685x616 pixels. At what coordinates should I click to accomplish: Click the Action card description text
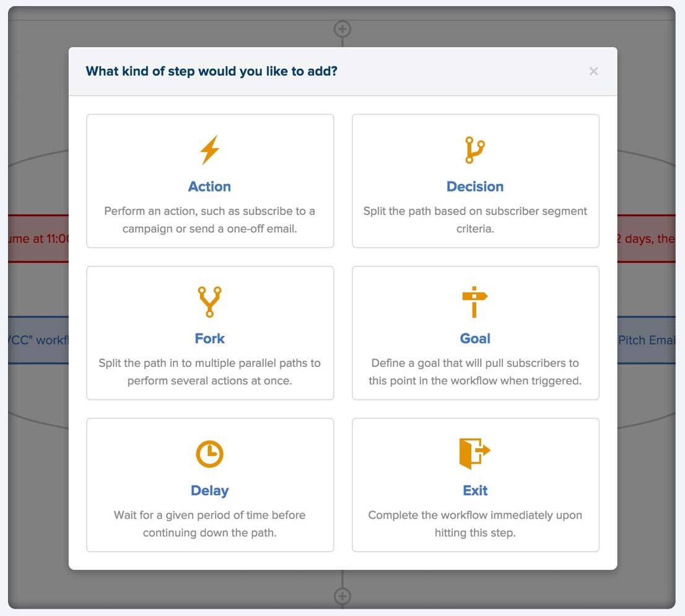click(209, 219)
